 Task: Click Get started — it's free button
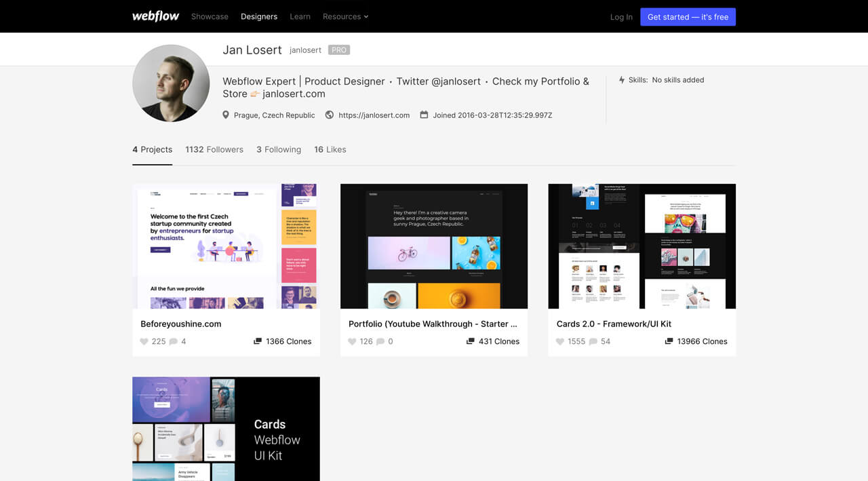[688, 17]
